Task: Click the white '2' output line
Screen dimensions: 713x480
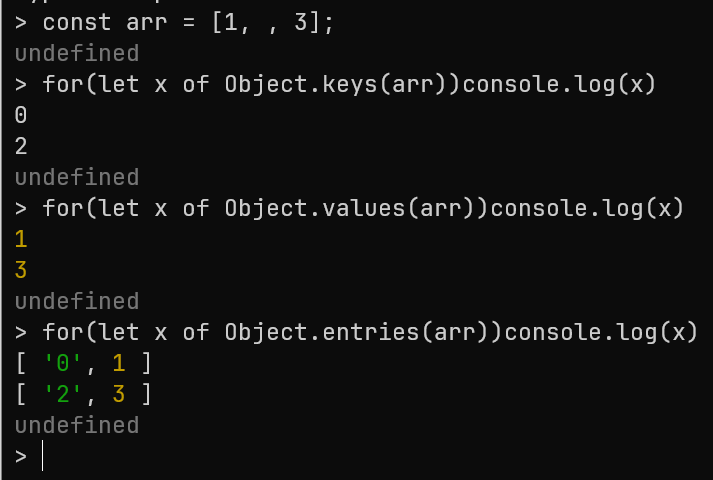Action: 21,147
